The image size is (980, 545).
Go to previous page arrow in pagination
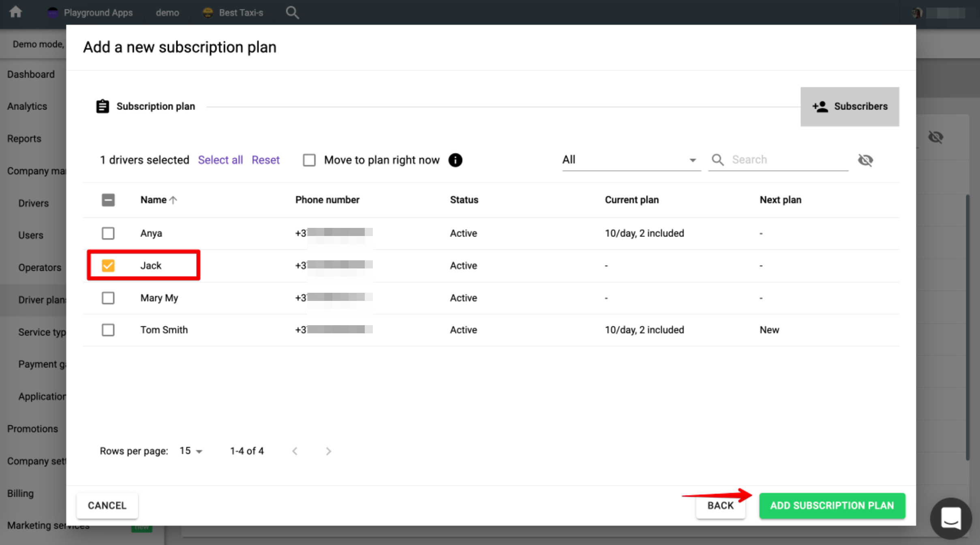point(295,451)
